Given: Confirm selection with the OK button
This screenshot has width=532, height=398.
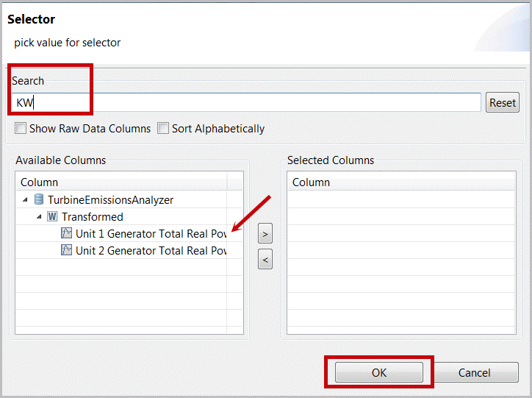Looking at the screenshot, I should [x=378, y=372].
